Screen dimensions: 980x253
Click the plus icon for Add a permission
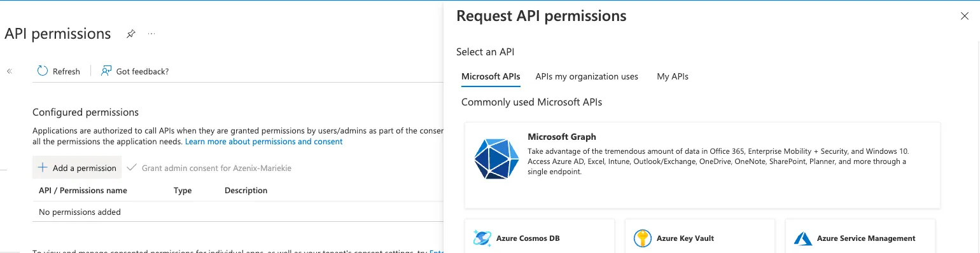tap(43, 168)
